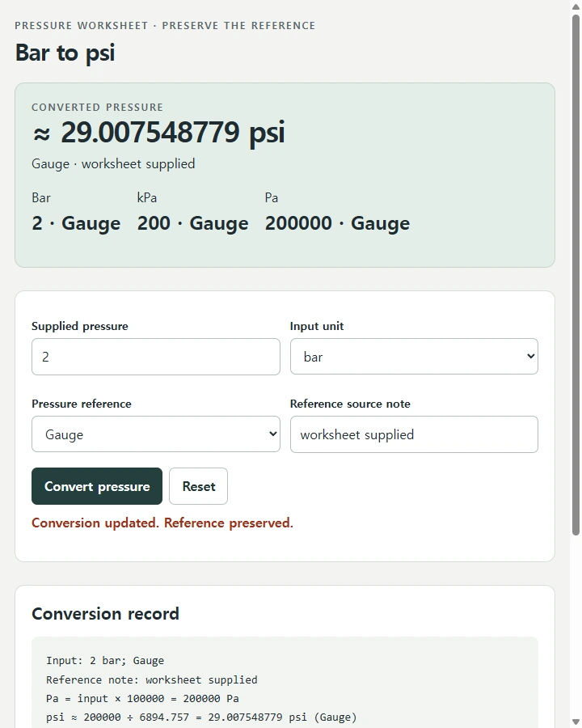
Task: Click the Bar to psi page title
Action: tap(65, 53)
